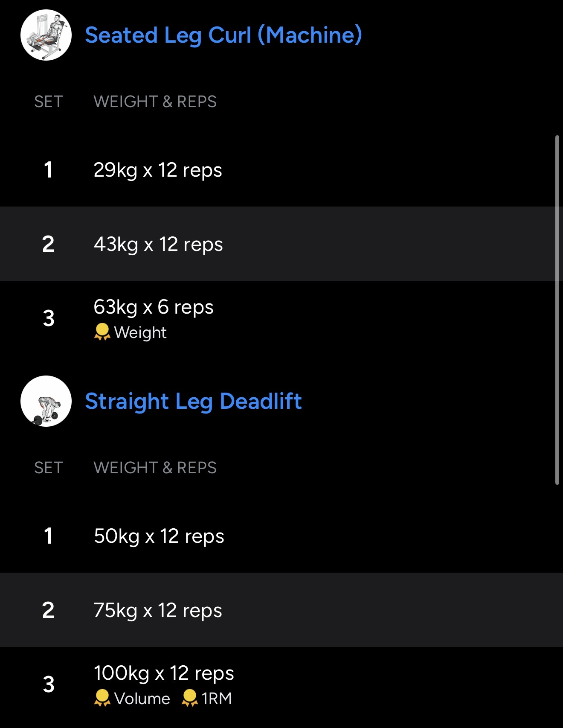Click the Weight medal icon on leg curl

click(102, 332)
